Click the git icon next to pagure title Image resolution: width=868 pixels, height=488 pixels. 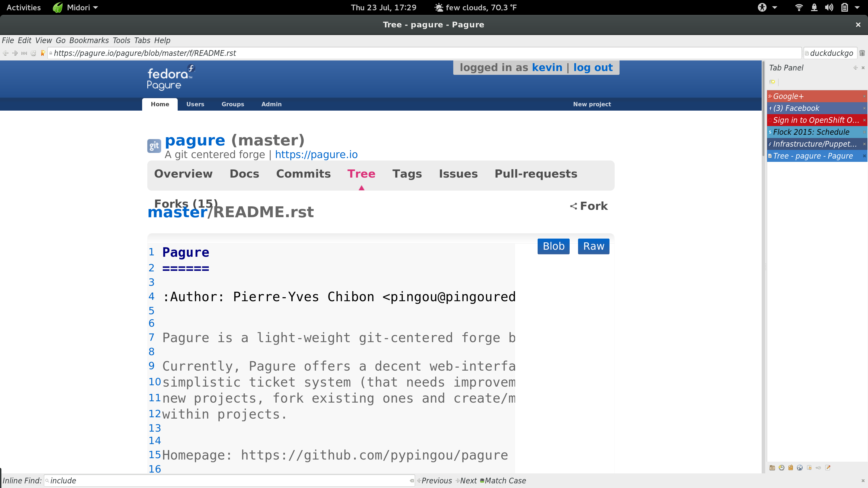pyautogui.click(x=154, y=146)
